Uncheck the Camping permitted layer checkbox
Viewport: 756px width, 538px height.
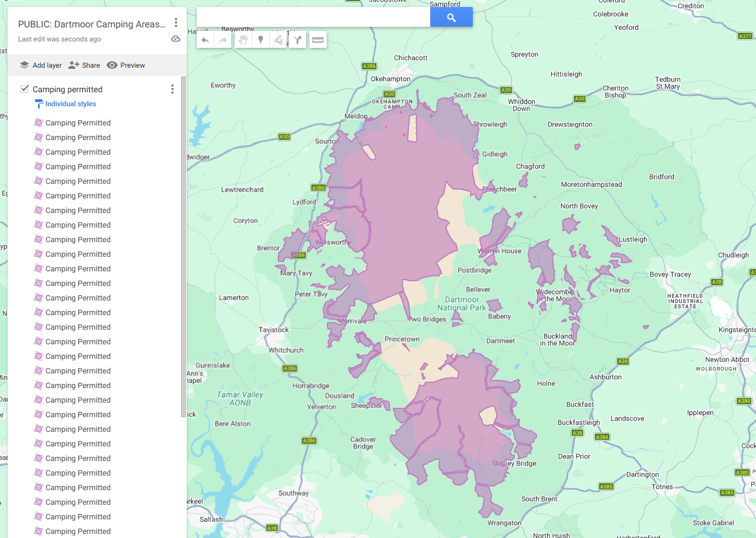(25, 89)
